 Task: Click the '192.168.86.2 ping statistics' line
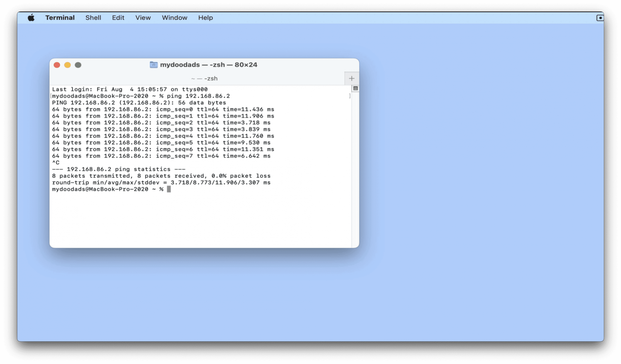[x=119, y=169]
